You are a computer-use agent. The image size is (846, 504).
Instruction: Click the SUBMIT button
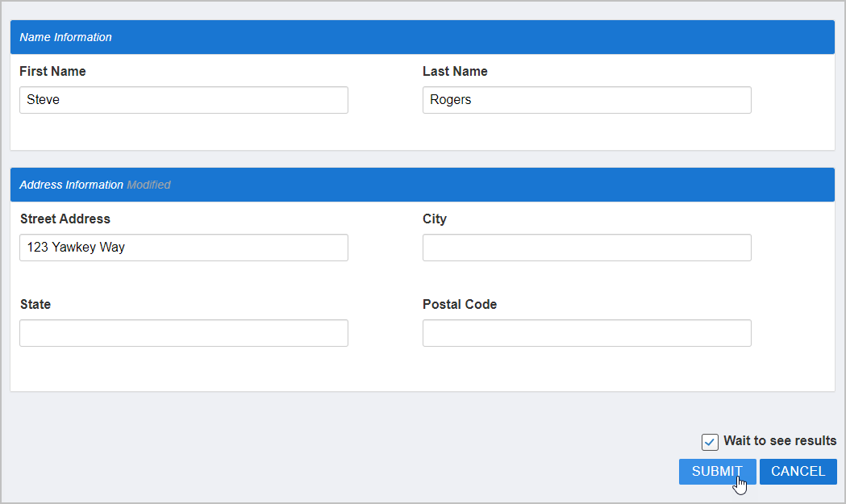pos(717,471)
